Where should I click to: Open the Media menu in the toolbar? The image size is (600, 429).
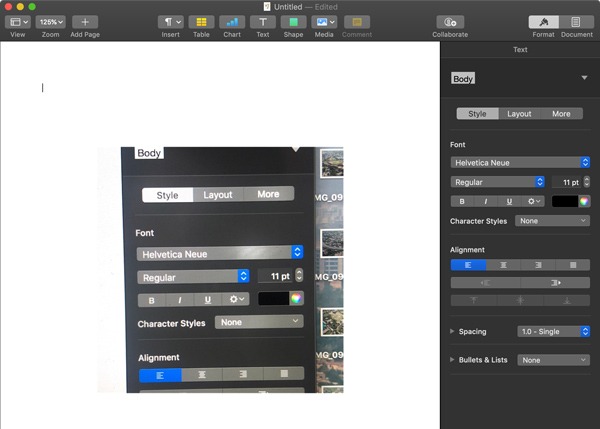point(324,22)
